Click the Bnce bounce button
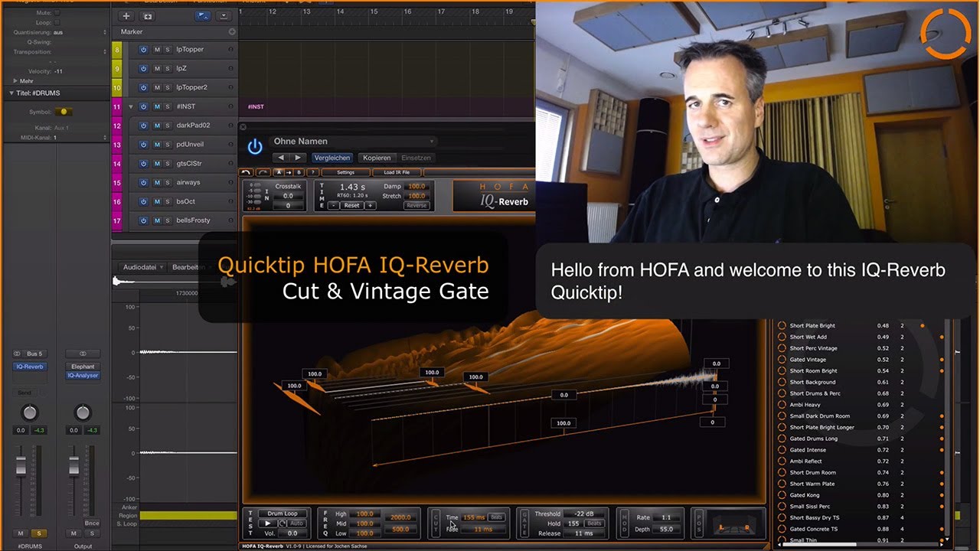 click(x=92, y=523)
